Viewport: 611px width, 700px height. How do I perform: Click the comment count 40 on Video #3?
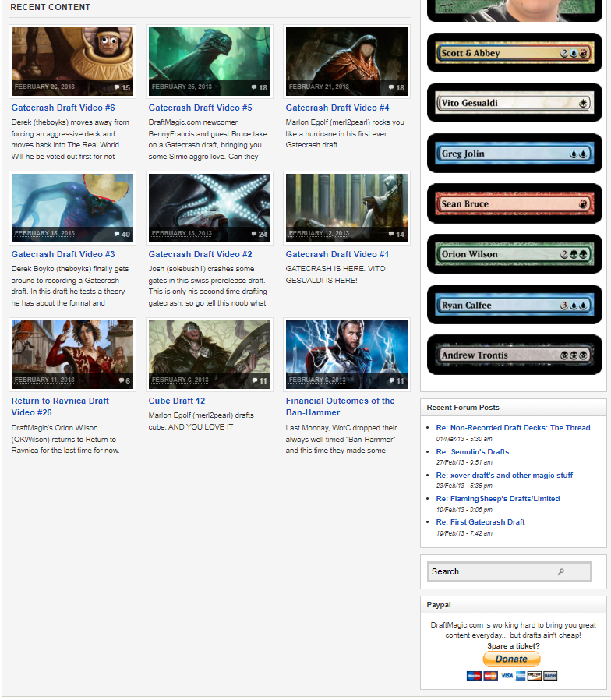(x=122, y=234)
